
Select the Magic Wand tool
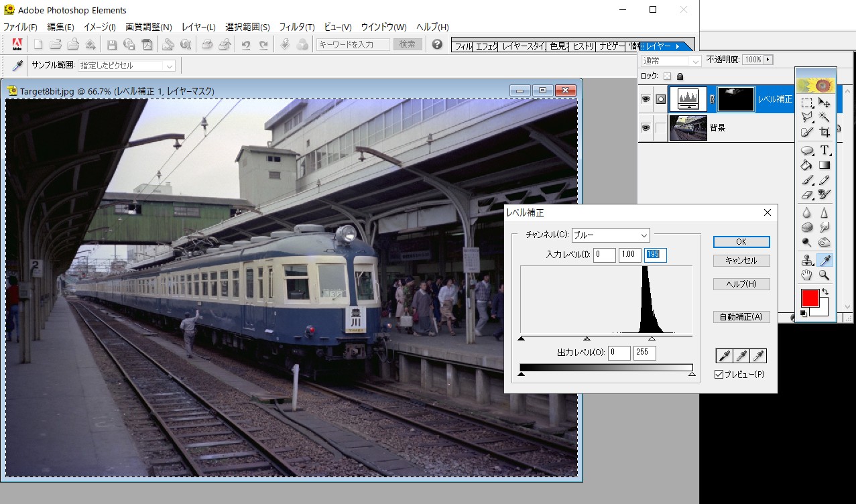pyautogui.click(x=824, y=117)
